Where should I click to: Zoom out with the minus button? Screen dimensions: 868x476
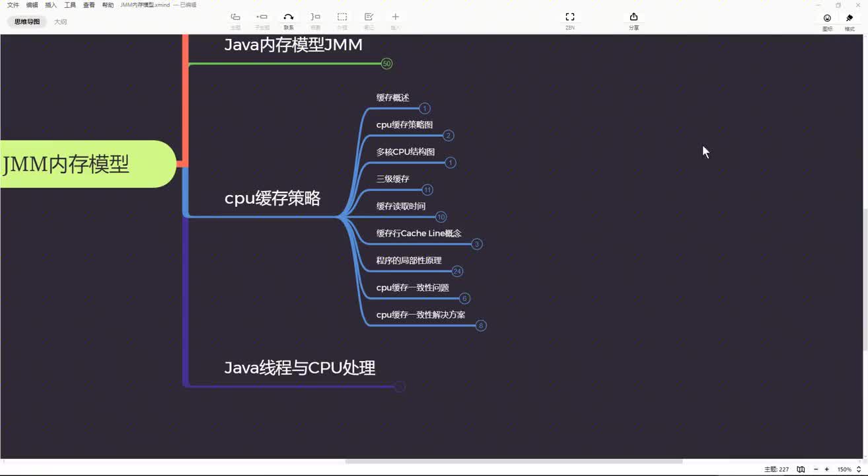coord(816,469)
